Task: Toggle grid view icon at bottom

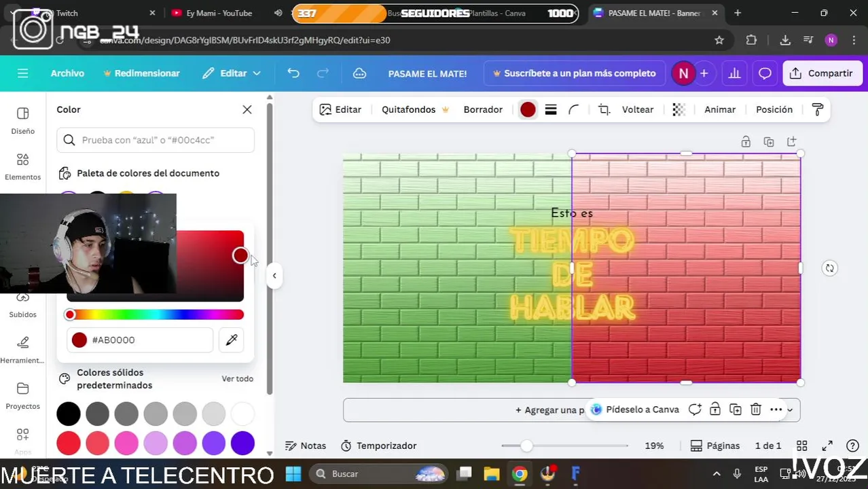Action: pyautogui.click(x=802, y=446)
